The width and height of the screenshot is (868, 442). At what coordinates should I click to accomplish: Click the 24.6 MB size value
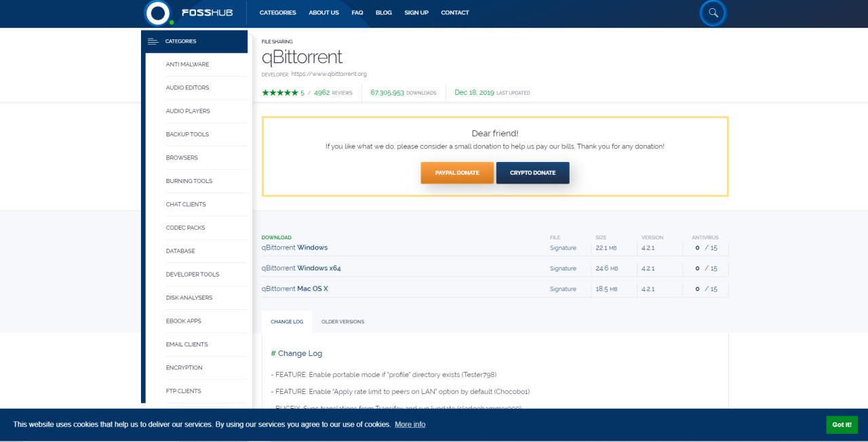tap(607, 268)
